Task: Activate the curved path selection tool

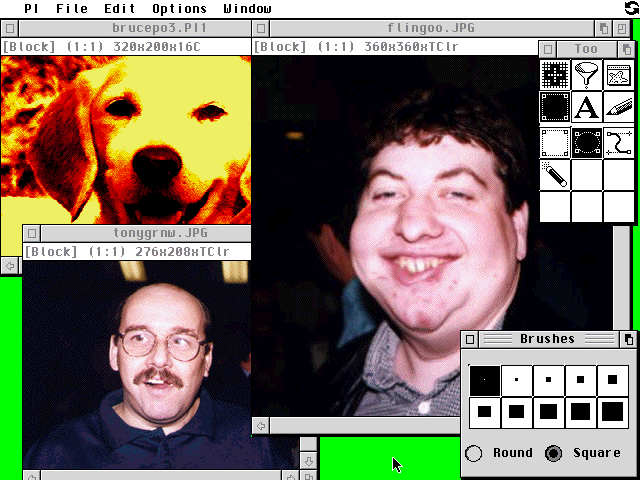Action: pyautogui.click(x=619, y=141)
